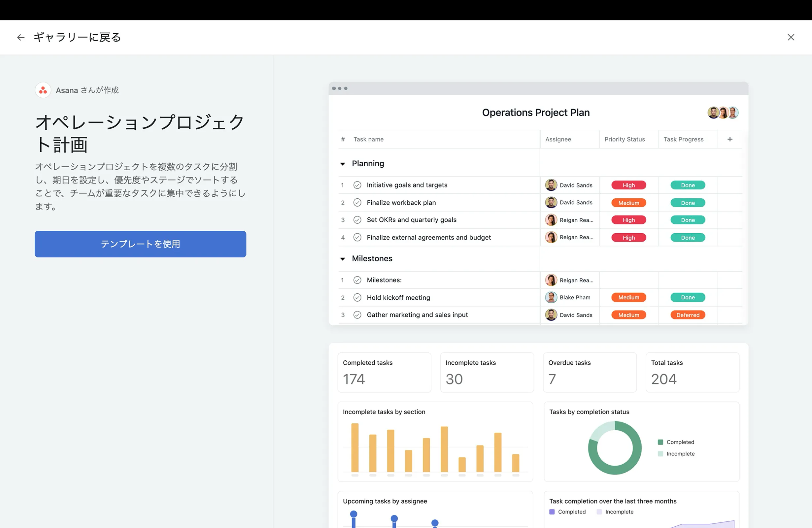Click David Sands avatar on Initiative goals row
This screenshot has width=812, height=528.
coord(551,185)
